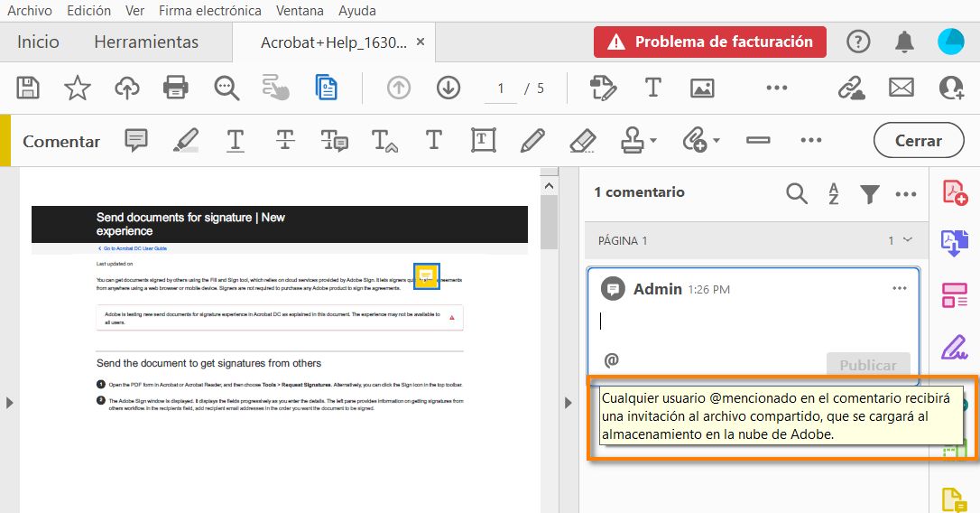This screenshot has height=513, width=980.
Task: Open the Ventana menu
Action: [x=300, y=11]
